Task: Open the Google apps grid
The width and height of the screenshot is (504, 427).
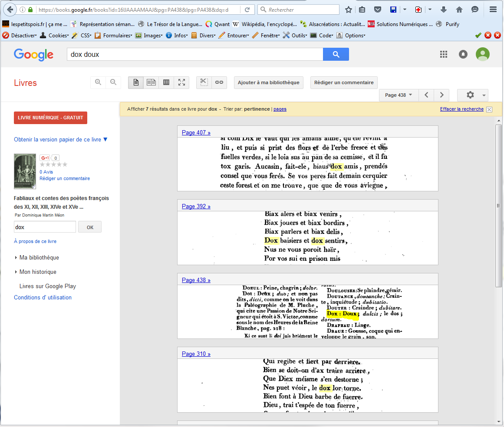Action: tap(443, 54)
